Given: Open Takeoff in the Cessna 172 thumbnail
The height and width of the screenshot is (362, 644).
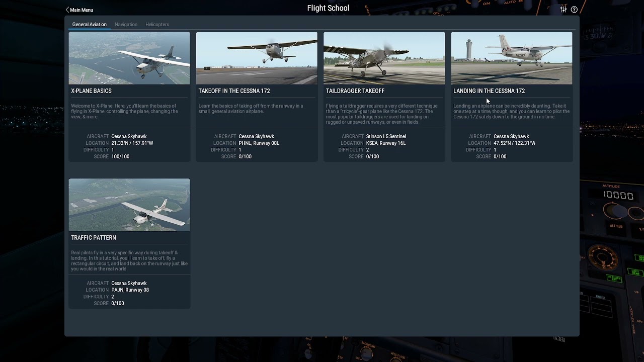Looking at the screenshot, I should [x=257, y=58].
